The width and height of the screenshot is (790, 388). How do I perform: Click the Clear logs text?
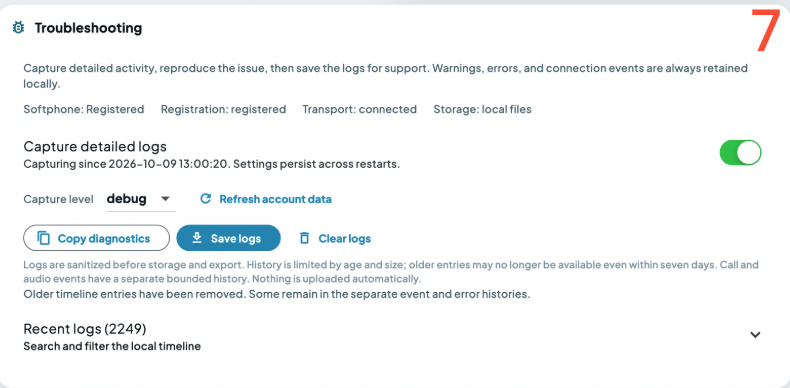(345, 238)
